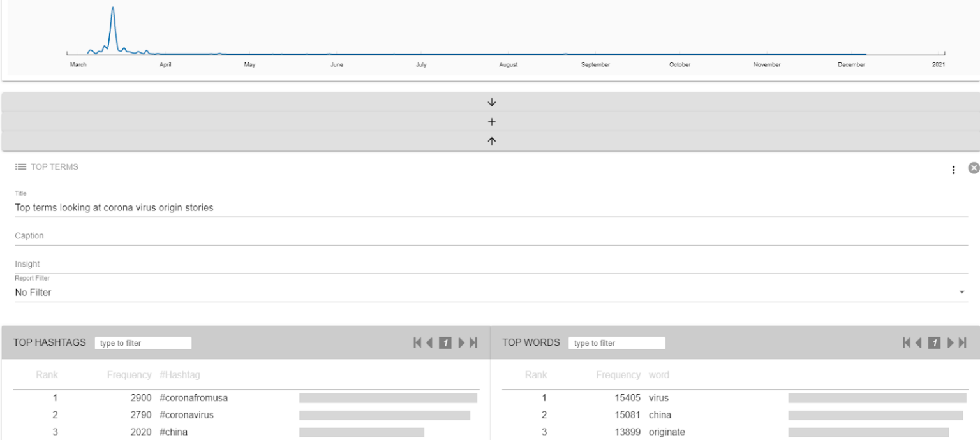Dismiss the TOP TERMS widget
Image resolution: width=980 pixels, height=440 pixels.
coord(974,168)
